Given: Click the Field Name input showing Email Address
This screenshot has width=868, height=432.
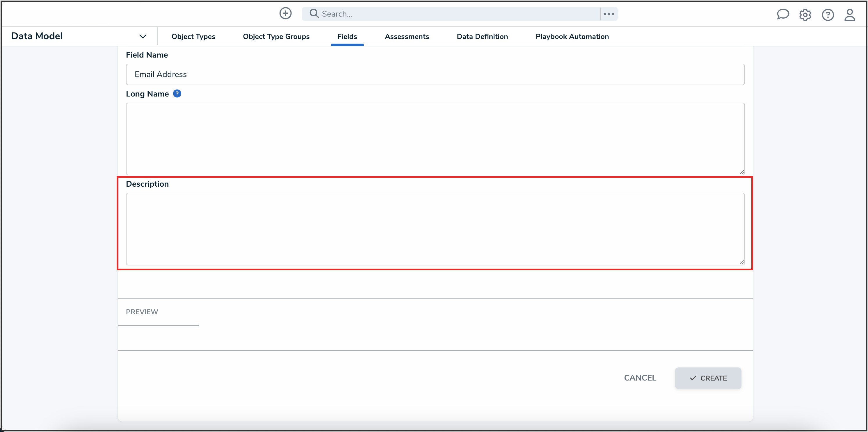Looking at the screenshot, I should point(435,74).
